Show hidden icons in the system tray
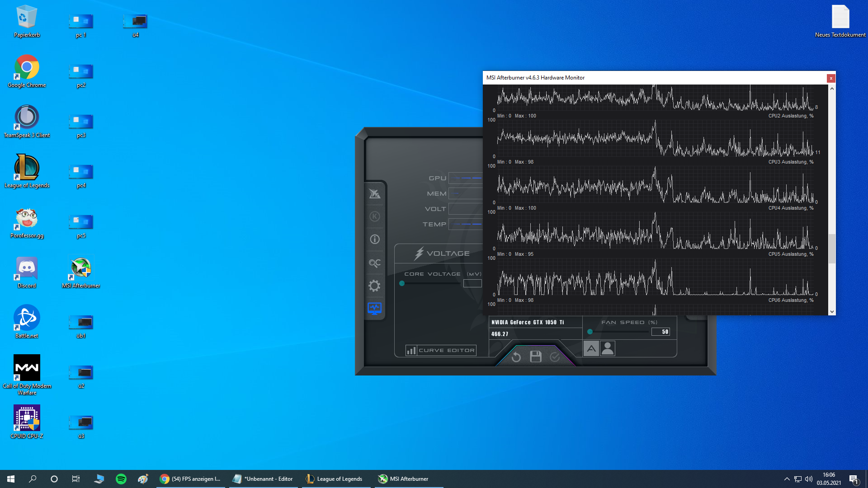This screenshot has height=488, width=868. [787, 479]
